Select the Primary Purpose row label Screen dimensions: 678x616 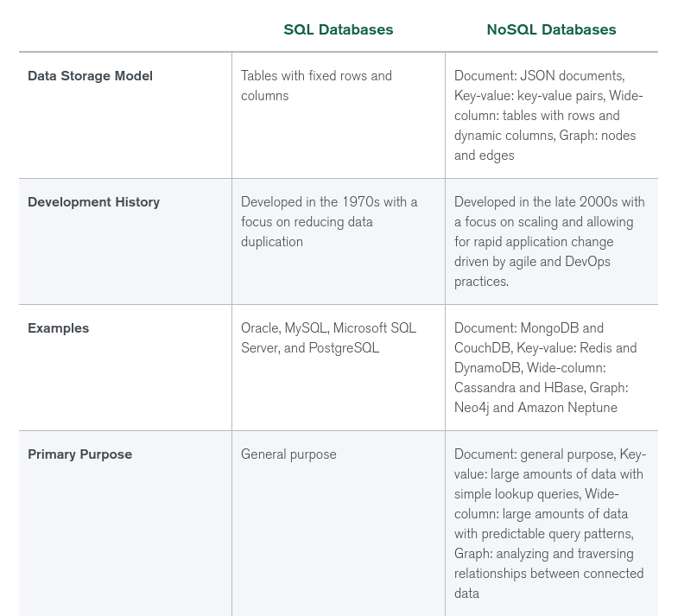[80, 454]
